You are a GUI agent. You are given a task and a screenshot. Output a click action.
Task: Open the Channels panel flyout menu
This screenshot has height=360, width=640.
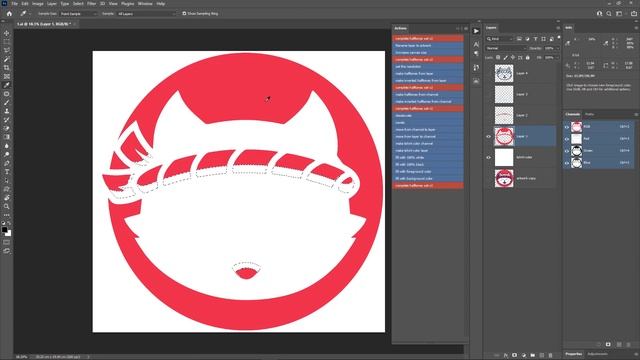tap(636, 114)
